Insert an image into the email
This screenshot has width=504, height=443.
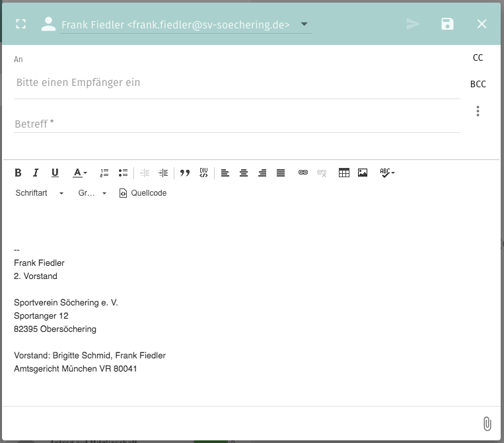coord(363,173)
